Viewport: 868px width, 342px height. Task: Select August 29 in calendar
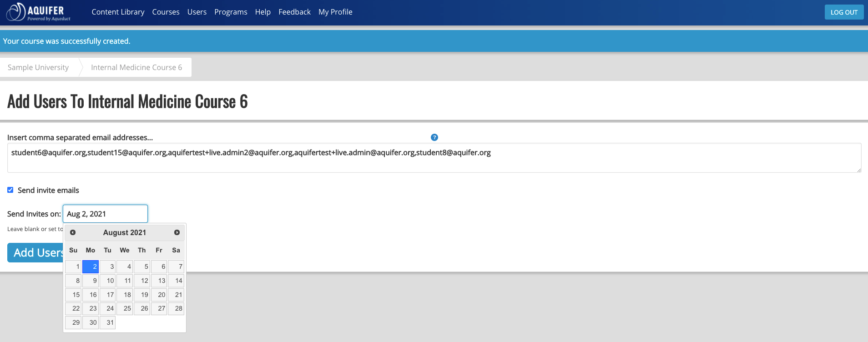tap(73, 322)
